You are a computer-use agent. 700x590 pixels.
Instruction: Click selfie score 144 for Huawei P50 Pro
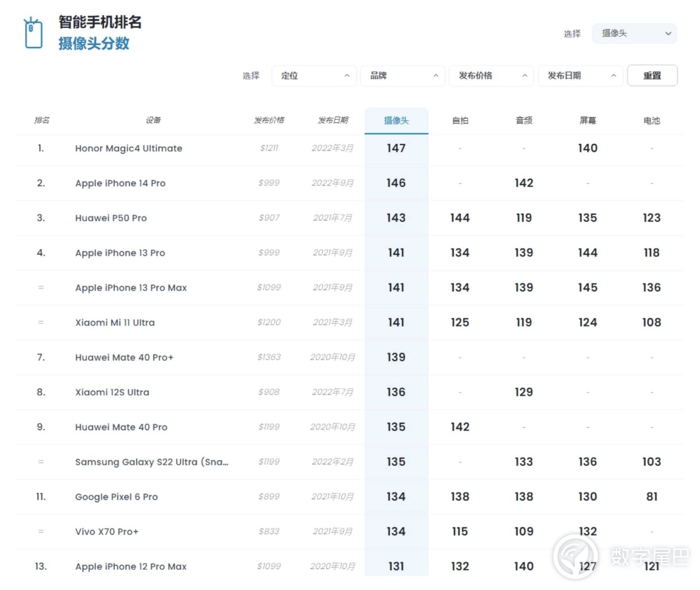tap(460, 218)
